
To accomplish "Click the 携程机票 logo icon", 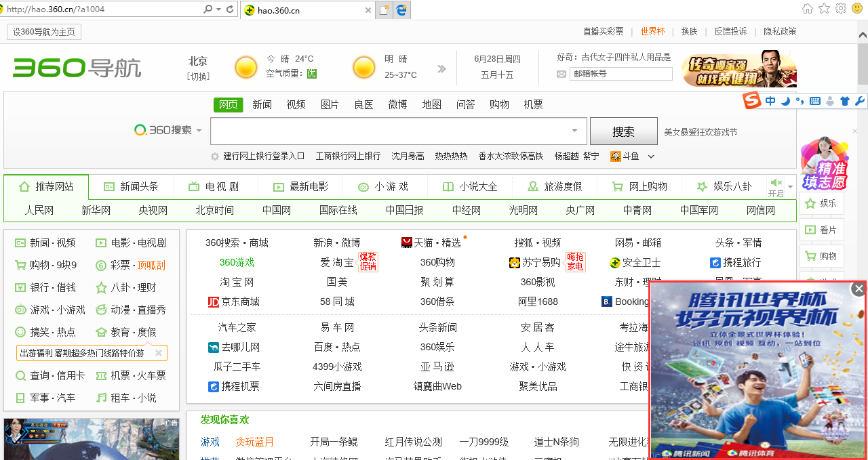I will pos(214,386).
